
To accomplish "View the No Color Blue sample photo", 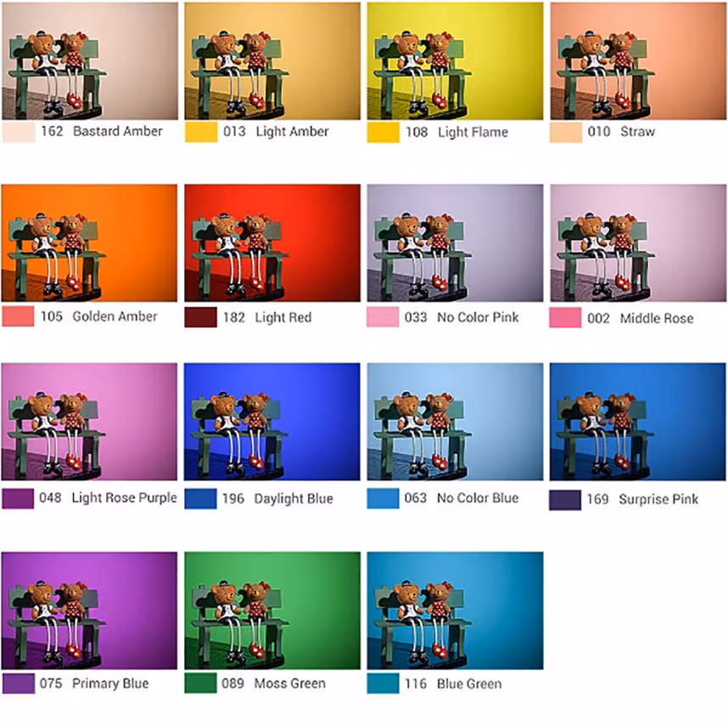I will [x=455, y=422].
